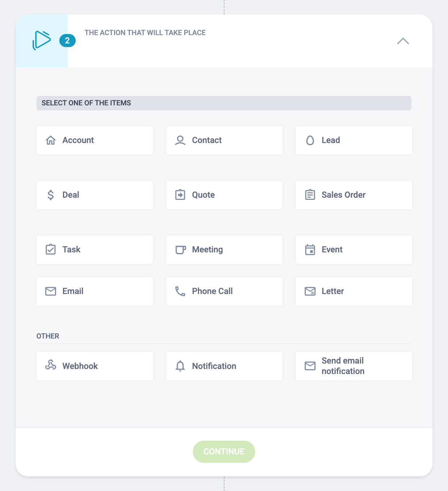
Task: Collapse the action section with chevron
Action: pos(403,41)
